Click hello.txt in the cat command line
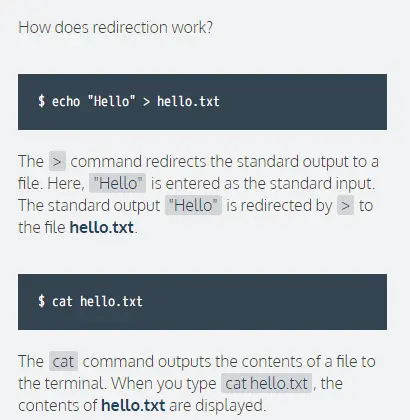410x420 pixels. [x=111, y=301]
